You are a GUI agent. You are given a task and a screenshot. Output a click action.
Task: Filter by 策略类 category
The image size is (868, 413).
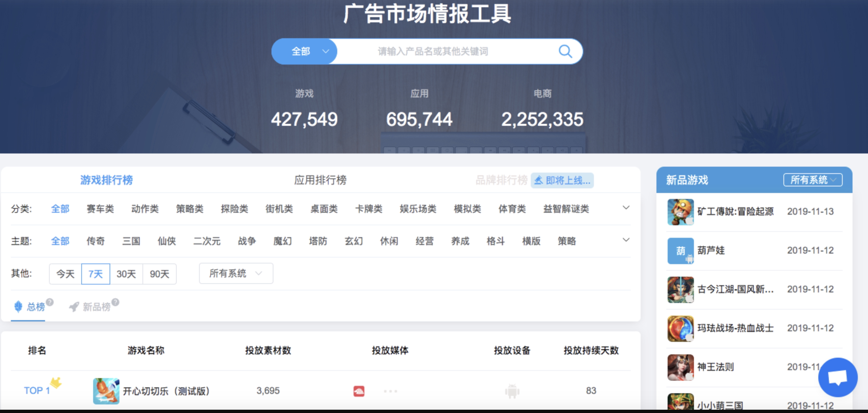(190, 209)
